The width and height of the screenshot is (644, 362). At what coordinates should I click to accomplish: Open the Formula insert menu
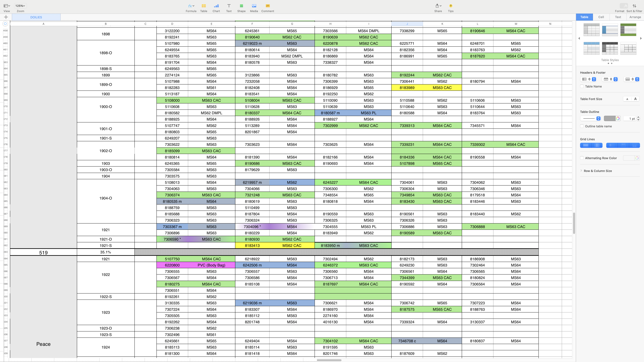[x=191, y=6]
